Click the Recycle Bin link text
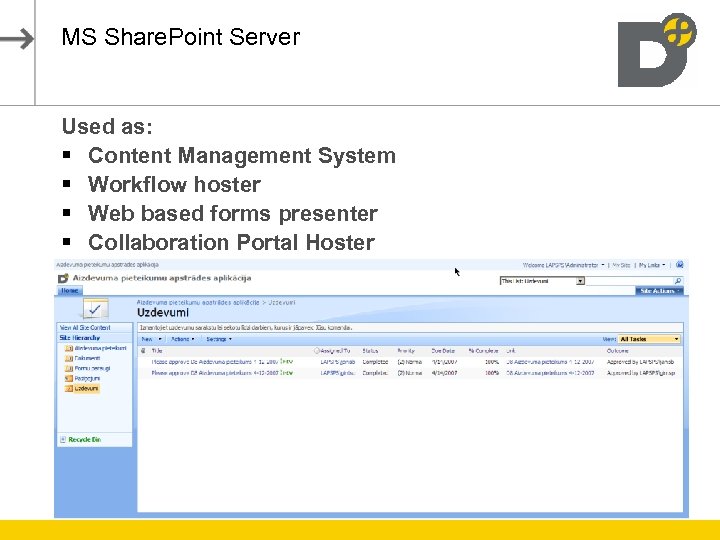 click(x=84, y=439)
